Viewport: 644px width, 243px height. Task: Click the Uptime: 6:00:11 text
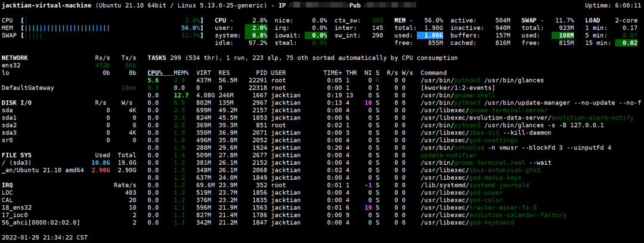pos(611,6)
